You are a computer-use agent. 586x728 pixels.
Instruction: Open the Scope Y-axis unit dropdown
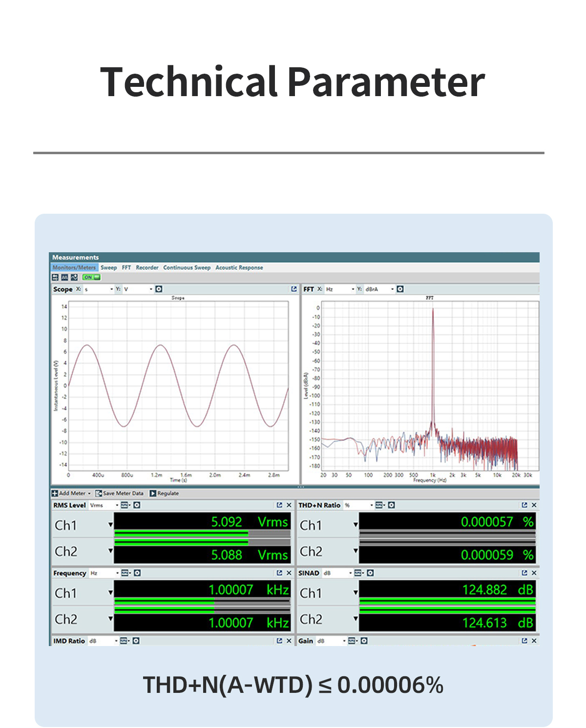coord(150,289)
